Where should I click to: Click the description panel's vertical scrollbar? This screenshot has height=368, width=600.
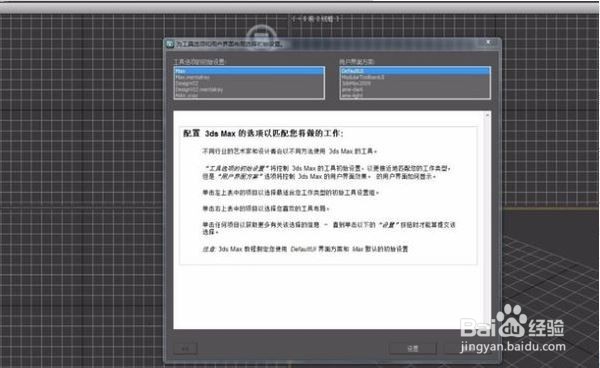pyautogui.click(x=488, y=220)
